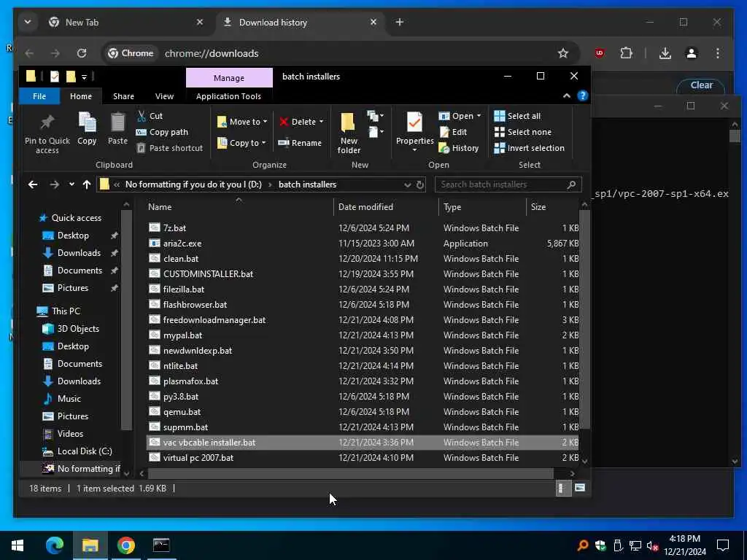Create a New folder
Viewport: 747px width, 560px height.
[x=349, y=133]
